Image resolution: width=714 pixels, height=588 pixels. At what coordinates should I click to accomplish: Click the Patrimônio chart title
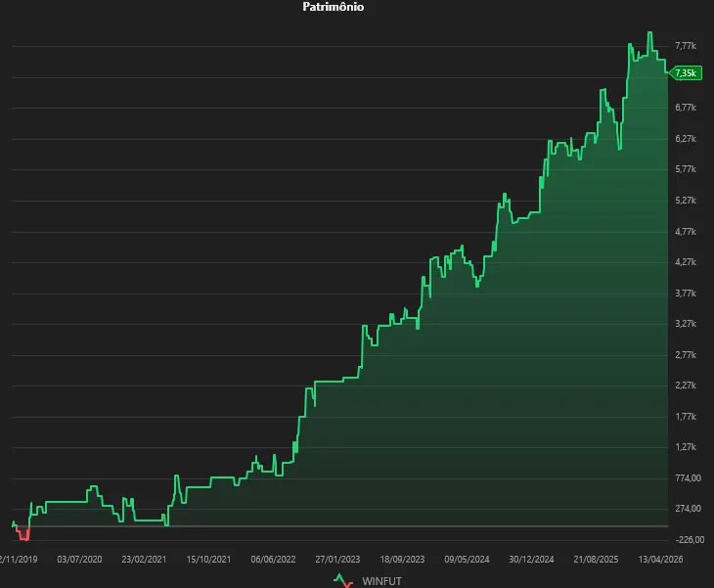[334, 7]
